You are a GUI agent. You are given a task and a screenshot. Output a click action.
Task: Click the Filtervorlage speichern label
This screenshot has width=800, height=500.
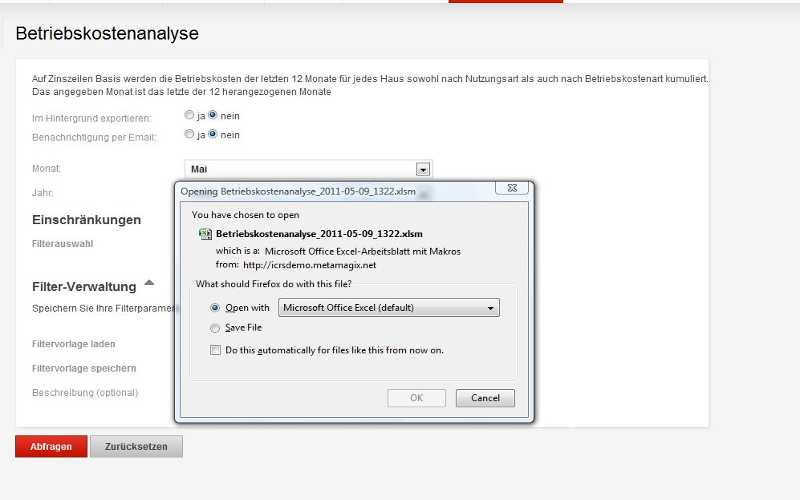click(x=84, y=368)
